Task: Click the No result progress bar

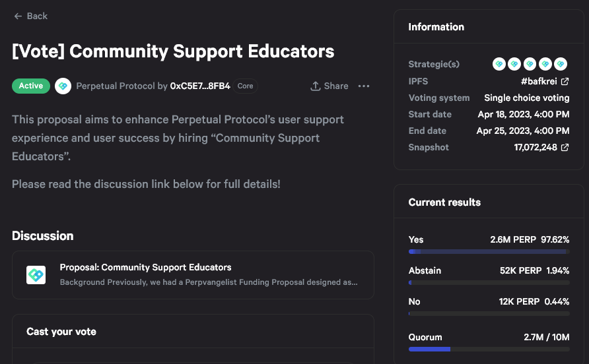Action: tap(489, 314)
